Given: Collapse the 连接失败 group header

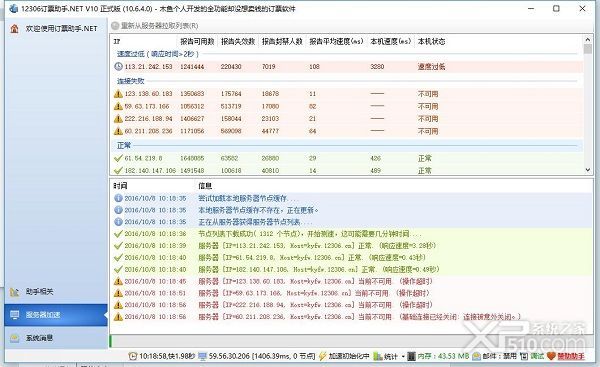Looking at the screenshot, I should pyautogui.click(x=130, y=81).
